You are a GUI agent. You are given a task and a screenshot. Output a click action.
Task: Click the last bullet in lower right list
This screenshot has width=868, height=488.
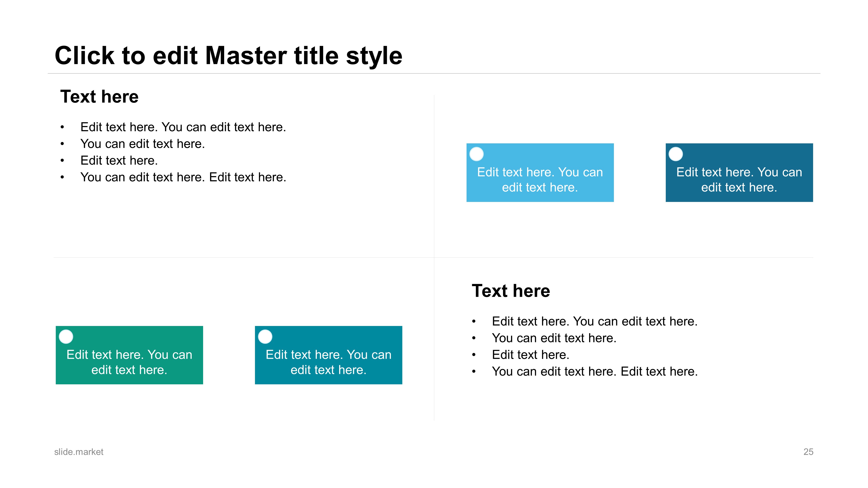pos(595,372)
